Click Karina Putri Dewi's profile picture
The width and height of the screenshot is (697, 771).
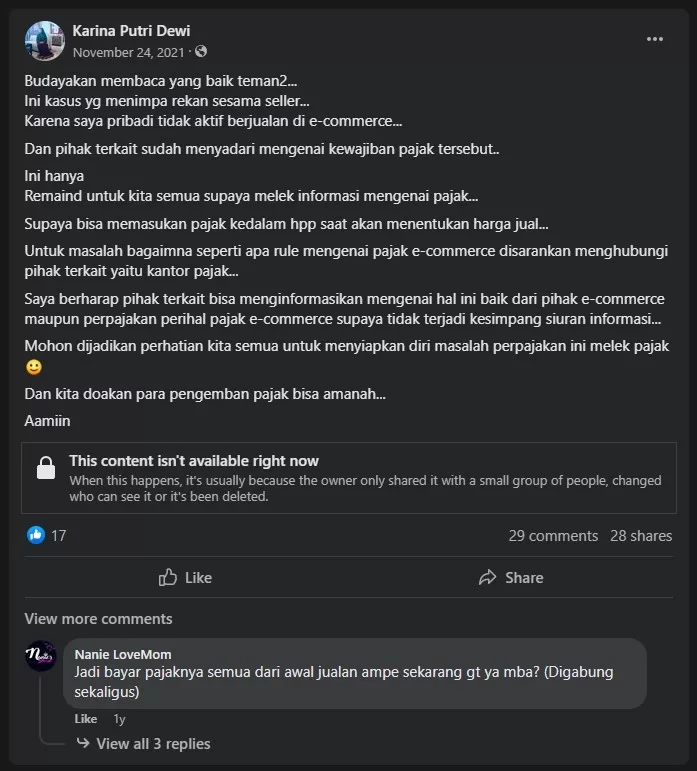pos(45,41)
